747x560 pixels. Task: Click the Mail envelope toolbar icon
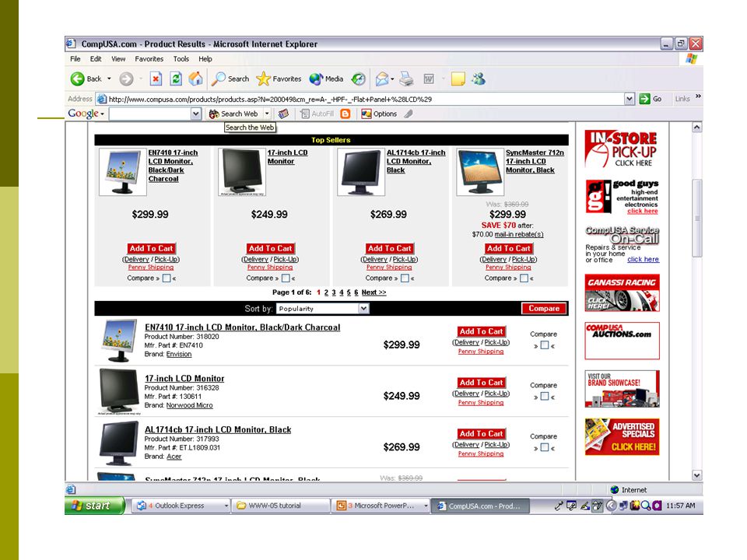pyautogui.click(x=381, y=79)
